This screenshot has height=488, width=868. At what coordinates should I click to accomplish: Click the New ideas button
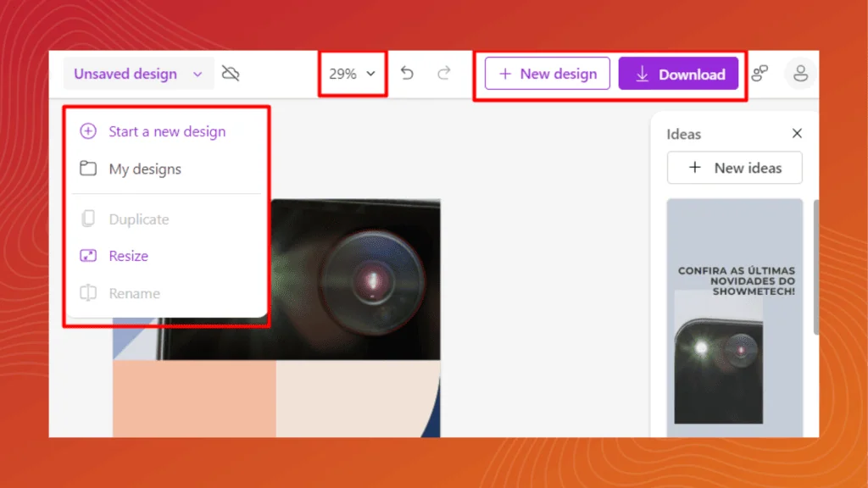[x=734, y=167]
